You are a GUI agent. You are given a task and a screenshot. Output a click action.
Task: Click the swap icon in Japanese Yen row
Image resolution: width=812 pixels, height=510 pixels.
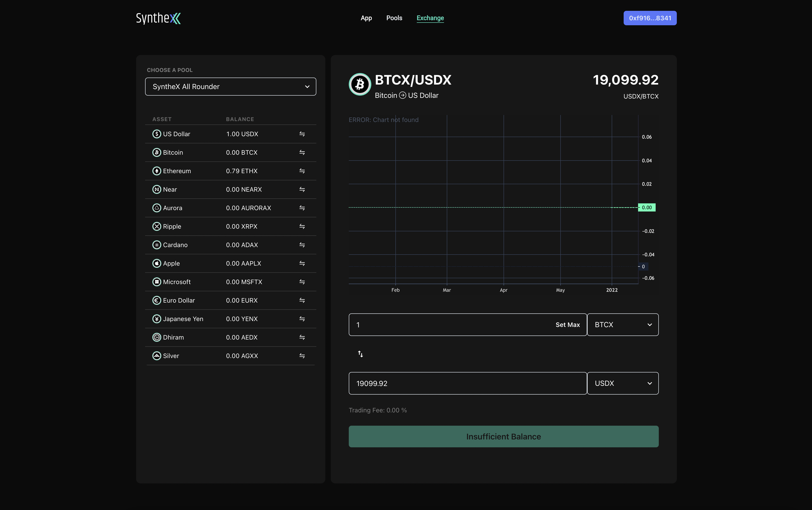[302, 319]
